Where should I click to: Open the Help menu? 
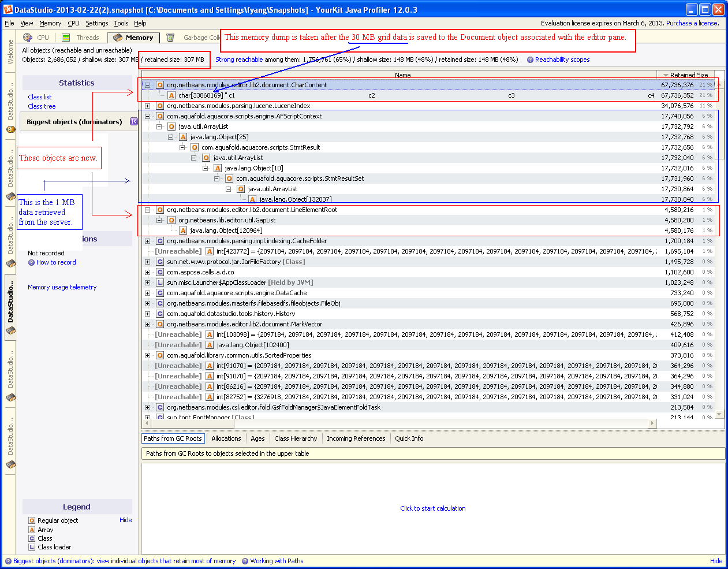click(x=140, y=23)
